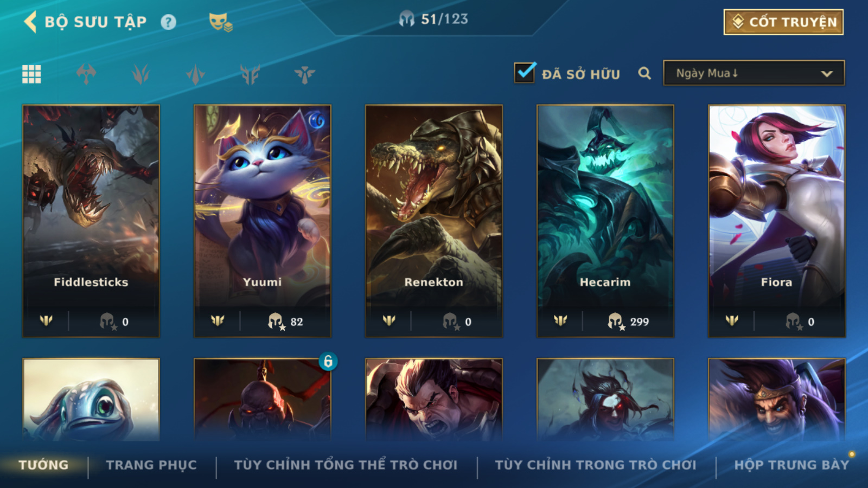
Task: Select the all-roles grid filter icon
Action: (31, 74)
